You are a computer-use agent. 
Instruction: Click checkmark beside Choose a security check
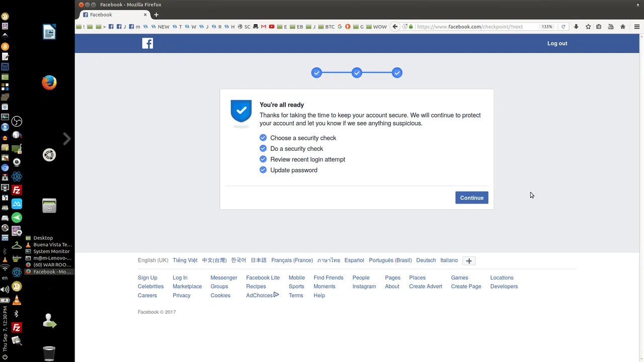tap(263, 138)
